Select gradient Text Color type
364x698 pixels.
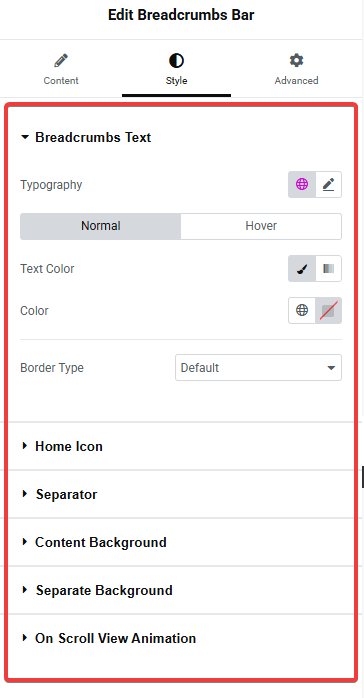tap(328, 268)
